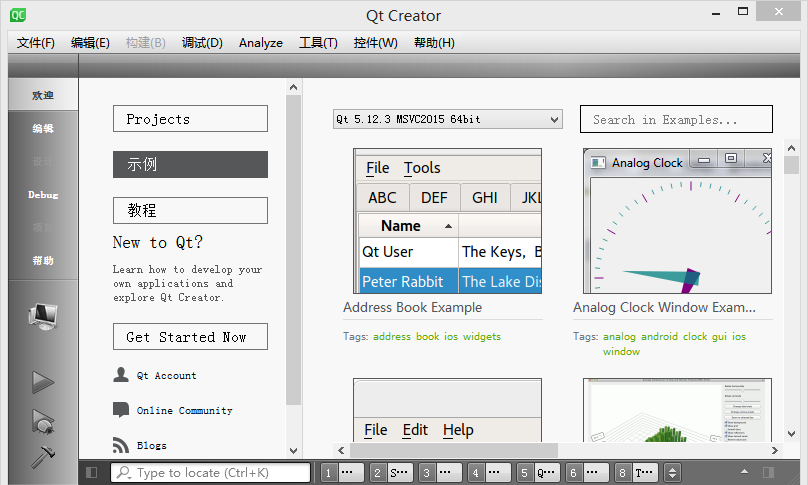Click Get Started Now button
Image resolution: width=808 pixels, height=485 pixels.
pos(190,337)
